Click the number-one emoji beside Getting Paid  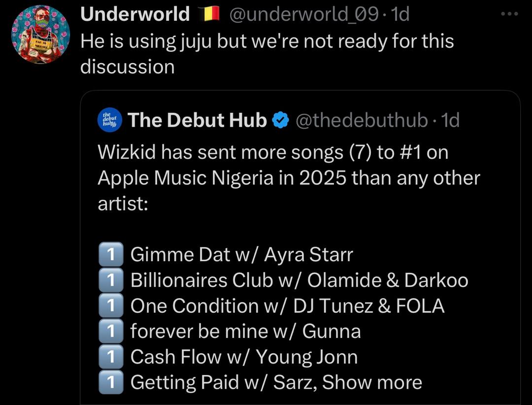(x=110, y=383)
